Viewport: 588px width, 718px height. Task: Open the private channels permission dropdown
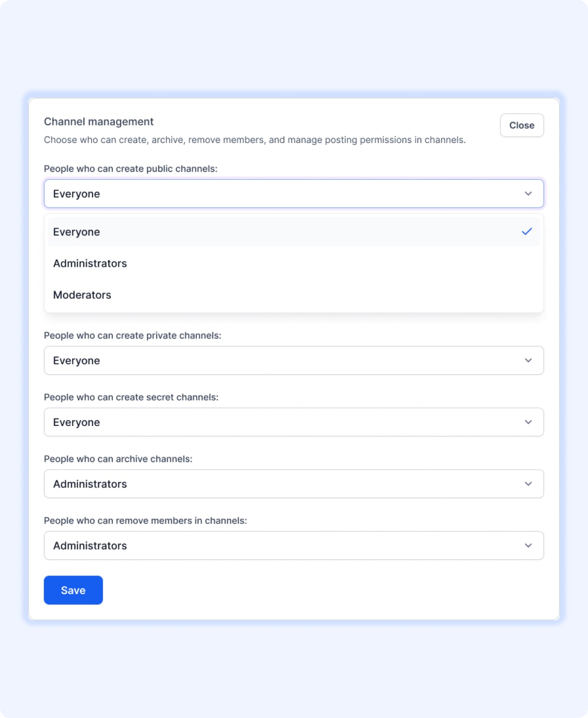click(x=294, y=360)
